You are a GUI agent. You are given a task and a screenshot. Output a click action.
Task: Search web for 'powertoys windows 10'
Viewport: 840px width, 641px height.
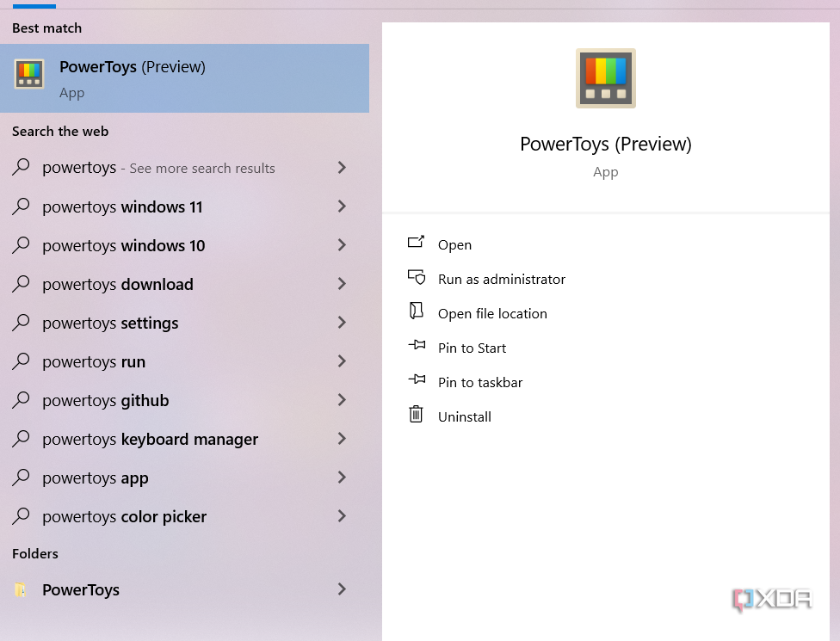point(184,244)
